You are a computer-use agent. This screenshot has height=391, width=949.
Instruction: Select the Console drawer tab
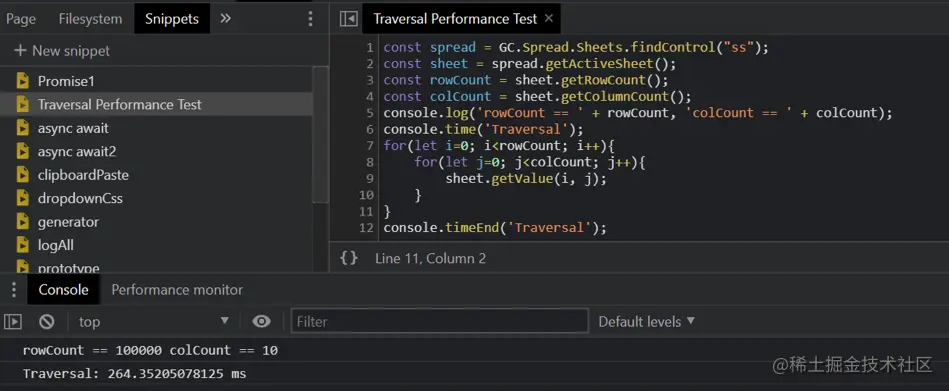pyautogui.click(x=64, y=290)
